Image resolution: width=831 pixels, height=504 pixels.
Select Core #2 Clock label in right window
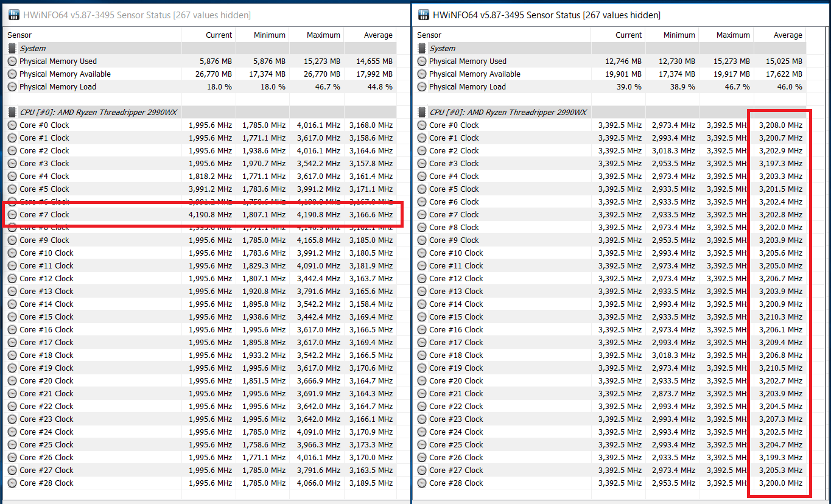pyautogui.click(x=454, y=150)
